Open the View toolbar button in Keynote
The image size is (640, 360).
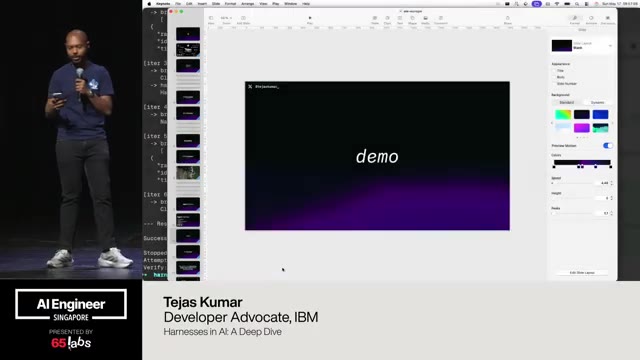(211, 20)
